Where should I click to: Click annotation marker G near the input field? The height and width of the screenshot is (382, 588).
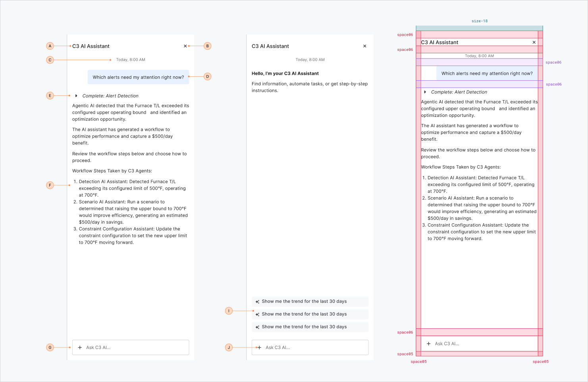pyautogui.click(x=50, y=347)
